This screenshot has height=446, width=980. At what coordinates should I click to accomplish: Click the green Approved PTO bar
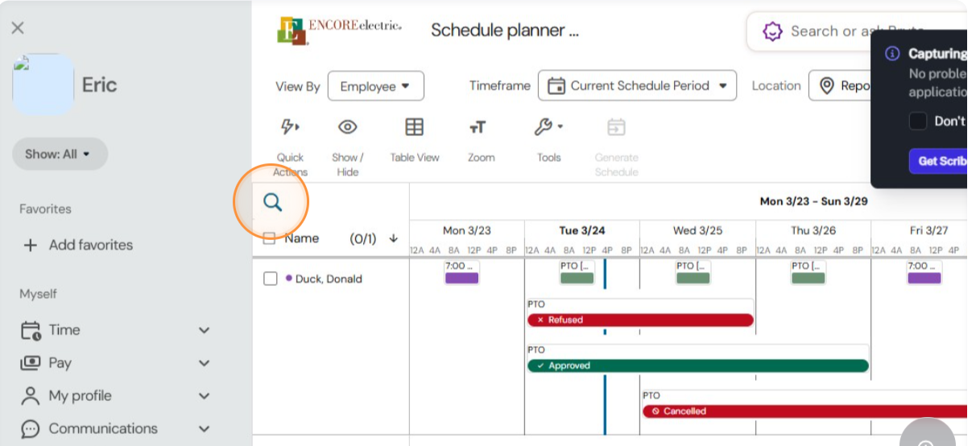[x=698, y=365]
